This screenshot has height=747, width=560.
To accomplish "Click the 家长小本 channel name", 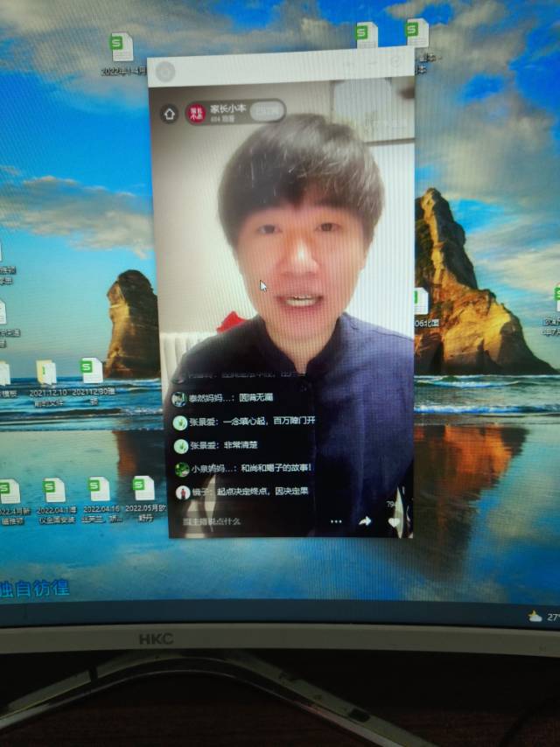I will [227, 108].
